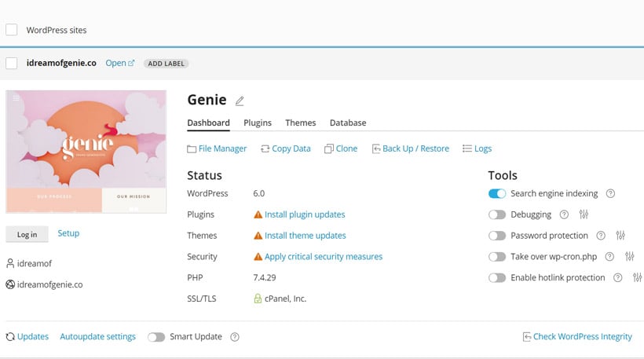Click Apply critical security measures link
Screen dimensions: 644x359
tap(324, 256)
